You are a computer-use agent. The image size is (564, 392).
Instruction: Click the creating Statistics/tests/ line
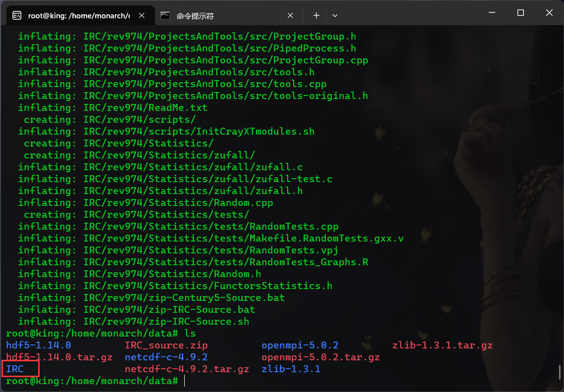137,214
